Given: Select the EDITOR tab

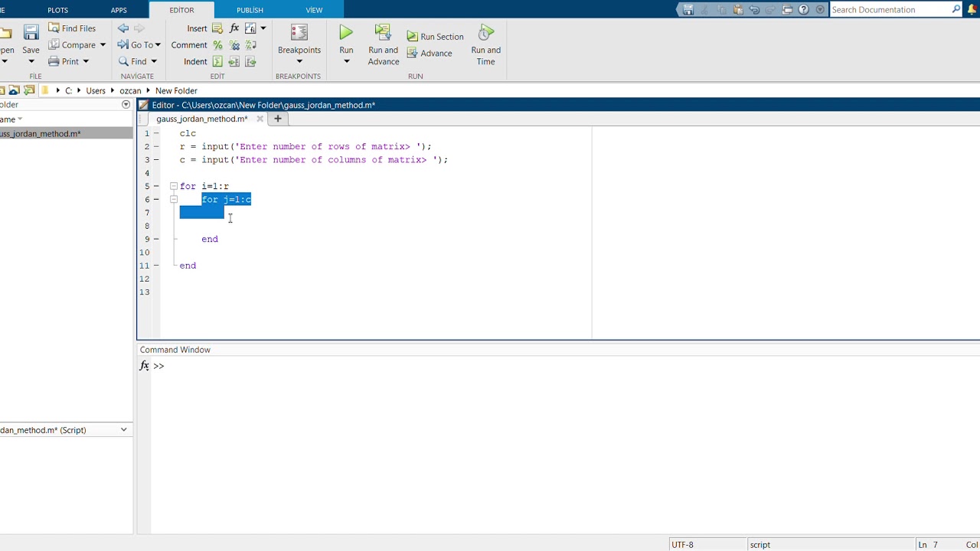Looking at the screenshot, I should tap(181, 10).
